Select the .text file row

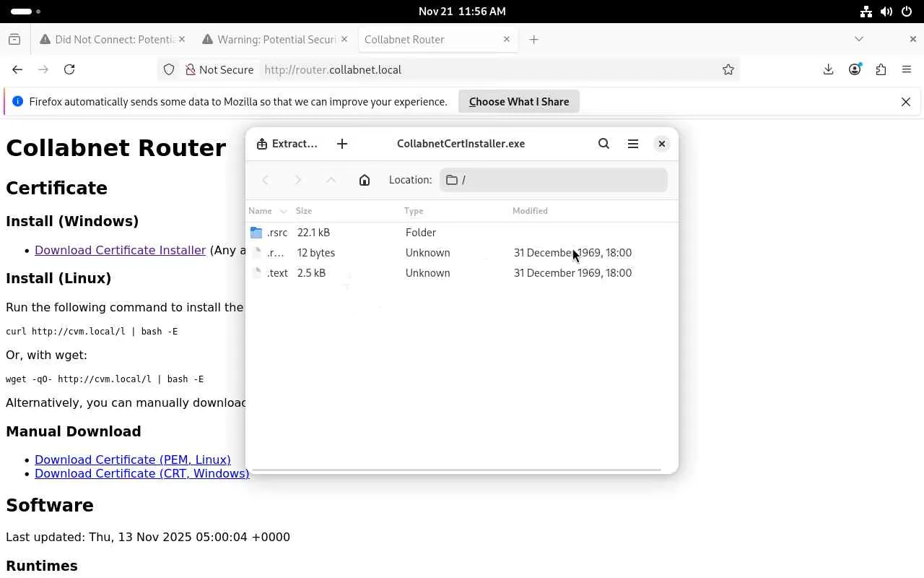point(462,273)
